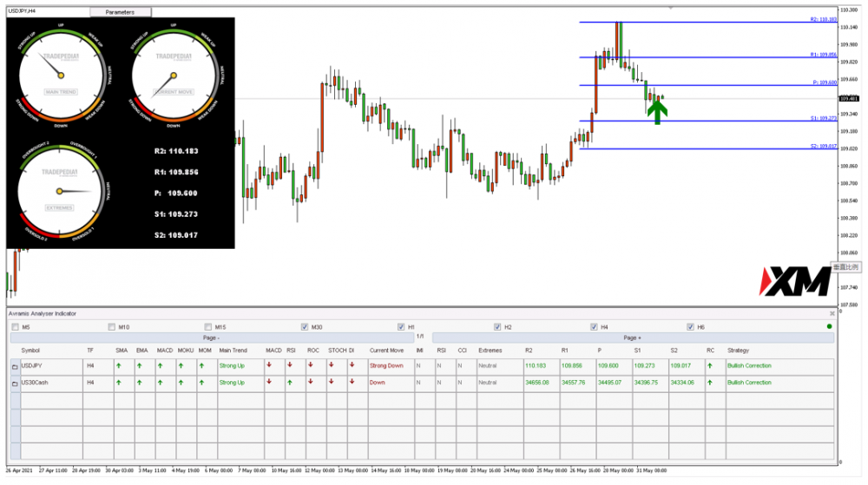
Task: Click US30Cash DI down arrow
Action: point(352,382)
